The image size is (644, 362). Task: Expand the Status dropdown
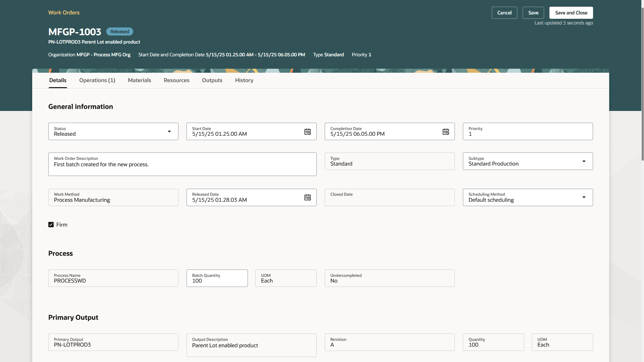(x=169, y=131)
